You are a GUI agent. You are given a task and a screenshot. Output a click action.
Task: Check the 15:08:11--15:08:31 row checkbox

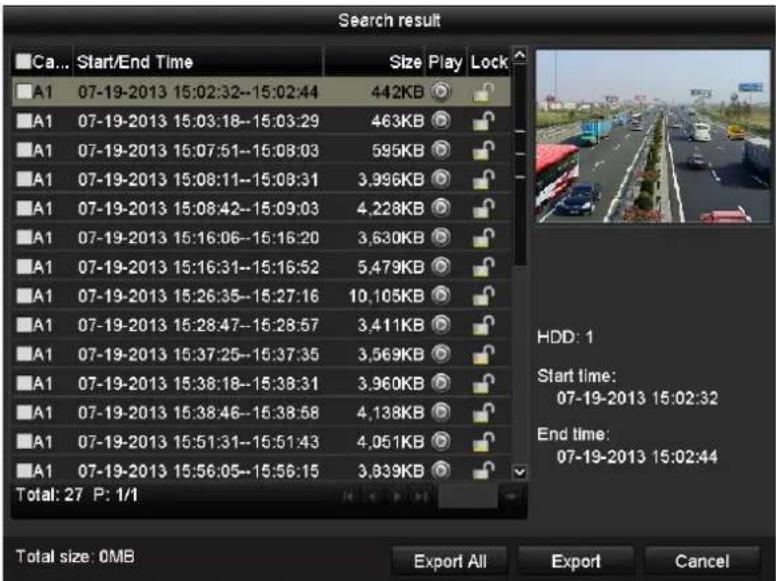[24, 179]
